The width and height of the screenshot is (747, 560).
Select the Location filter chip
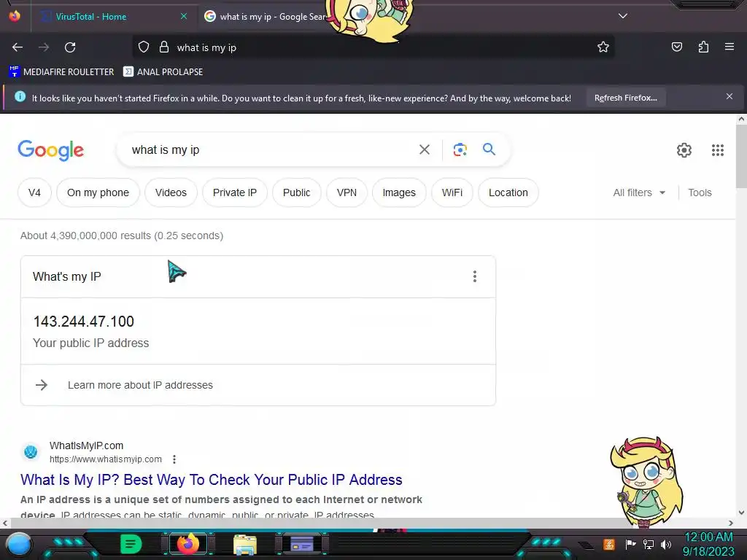(x=508, y=192)
